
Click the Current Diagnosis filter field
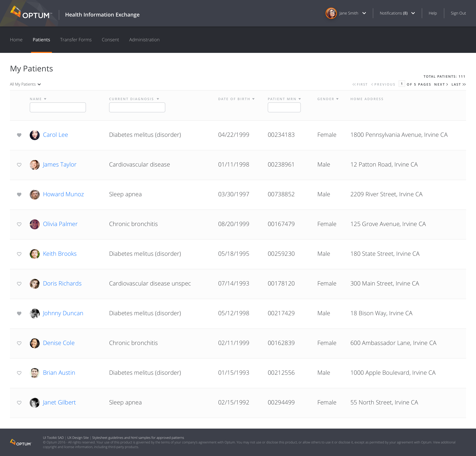[x=137, y=107]
